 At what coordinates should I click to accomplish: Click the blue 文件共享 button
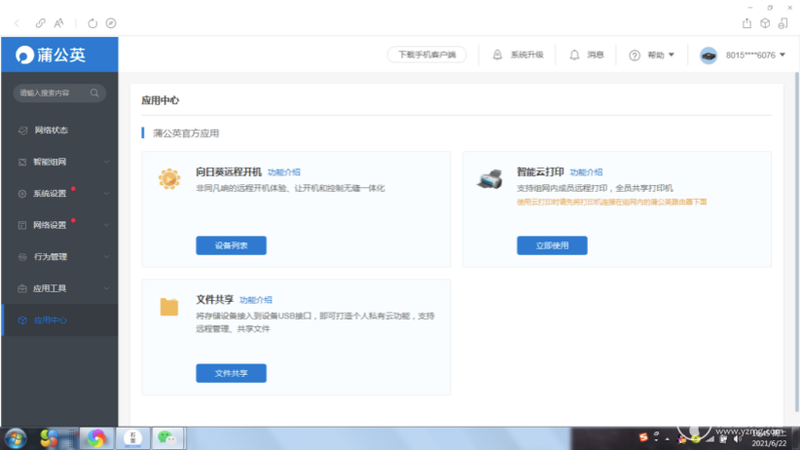pyautogui.click(x=231, y=373)
